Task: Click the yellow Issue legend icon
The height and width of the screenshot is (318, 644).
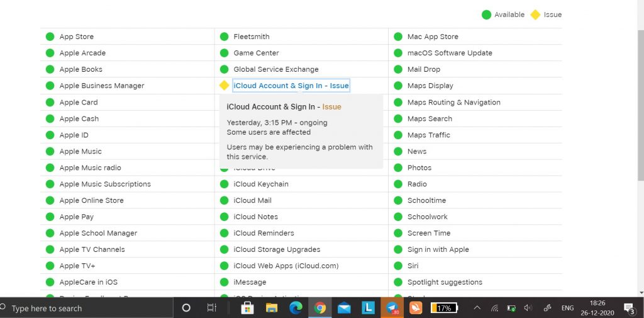Action: tap(535, 15)
